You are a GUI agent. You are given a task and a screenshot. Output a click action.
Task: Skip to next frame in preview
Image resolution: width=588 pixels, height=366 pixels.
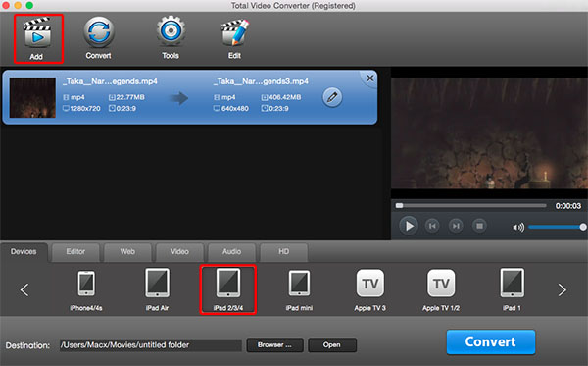click(x=456, y=226)
